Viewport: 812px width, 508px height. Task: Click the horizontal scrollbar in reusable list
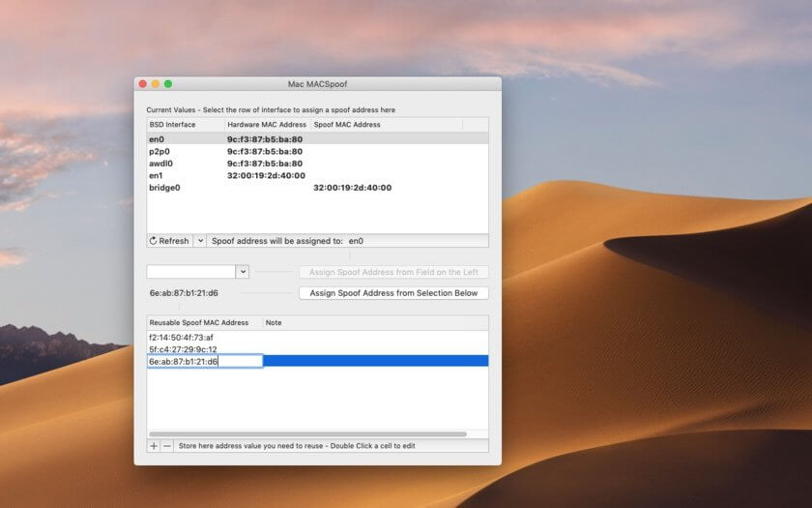307,434
